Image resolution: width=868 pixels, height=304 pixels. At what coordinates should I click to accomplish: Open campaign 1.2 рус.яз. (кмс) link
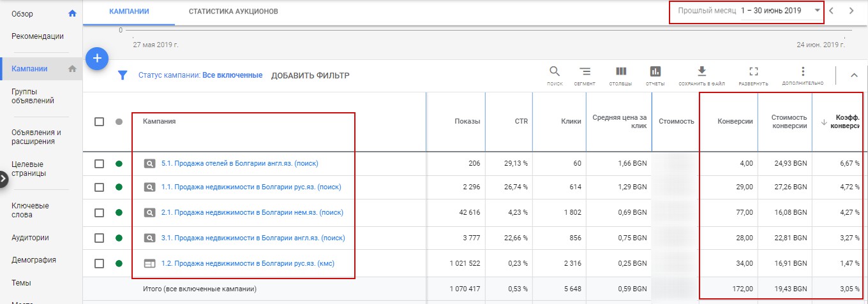click(248, 263)
